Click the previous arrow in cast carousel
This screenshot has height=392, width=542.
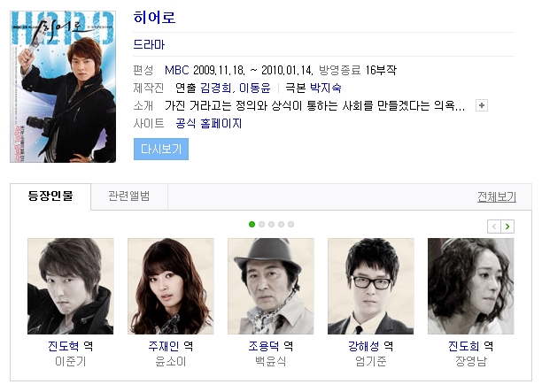pos(494,227)
